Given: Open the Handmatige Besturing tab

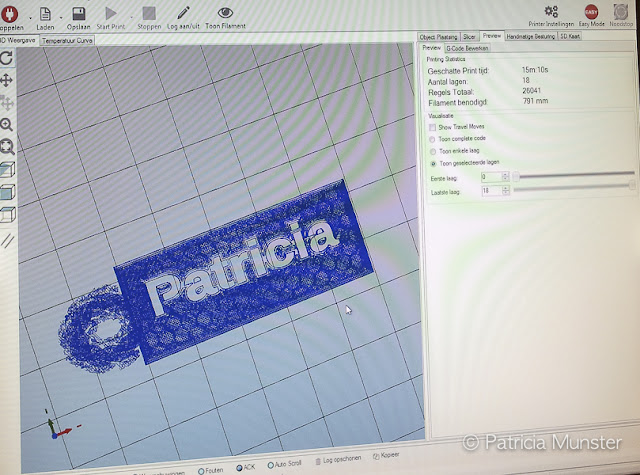Looking at the screenshot, I should pyautogui.click(x=531, y=36).
